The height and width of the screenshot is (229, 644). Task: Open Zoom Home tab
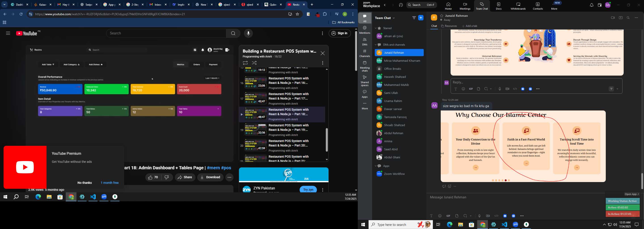click(x=448, y=6)
